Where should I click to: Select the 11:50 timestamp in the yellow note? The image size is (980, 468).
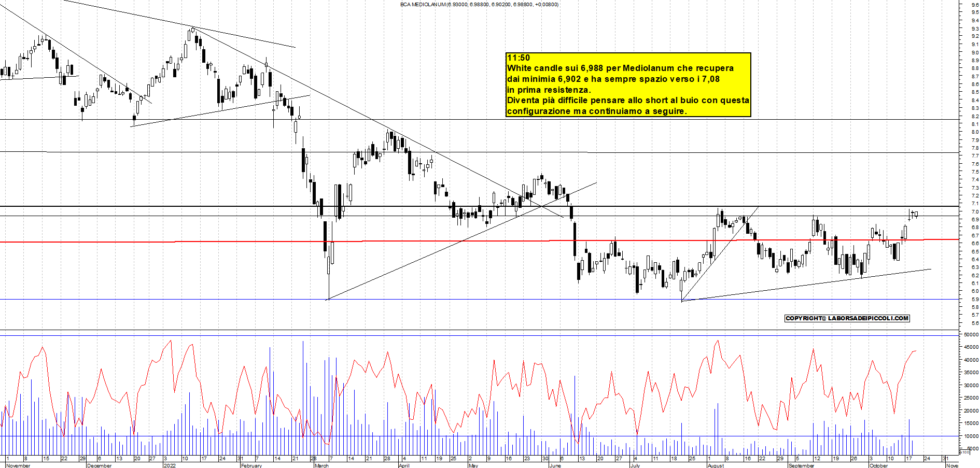tap(519, 58)
